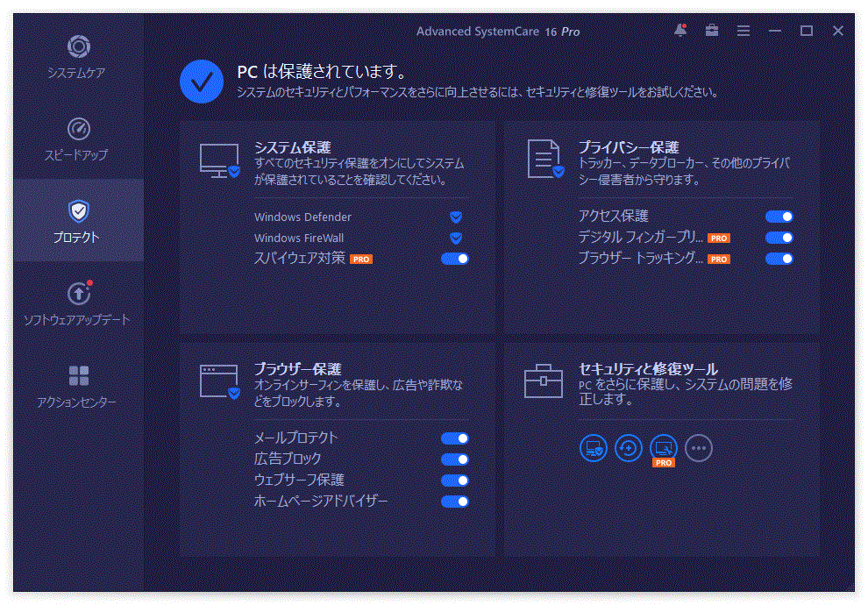Open the hamburger options menu
Screen dimensions: 868x605
coord(743,31)
